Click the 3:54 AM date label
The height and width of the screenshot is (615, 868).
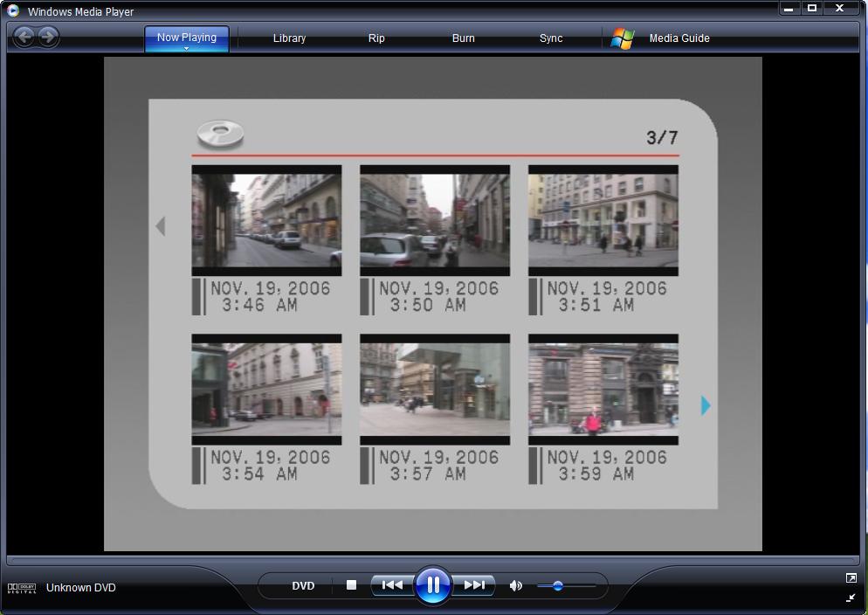tap(270, 466)
